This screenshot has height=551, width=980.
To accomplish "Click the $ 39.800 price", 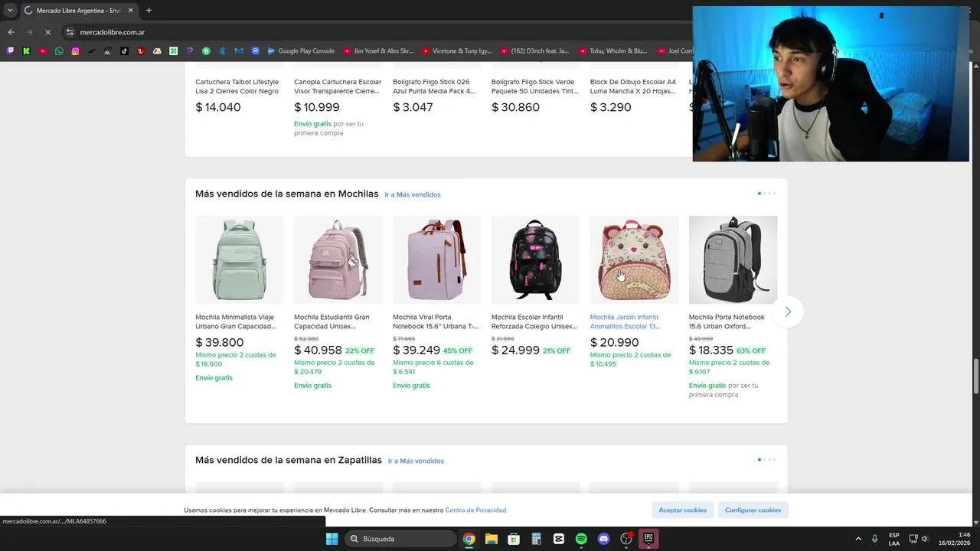I will coord(220,343).
